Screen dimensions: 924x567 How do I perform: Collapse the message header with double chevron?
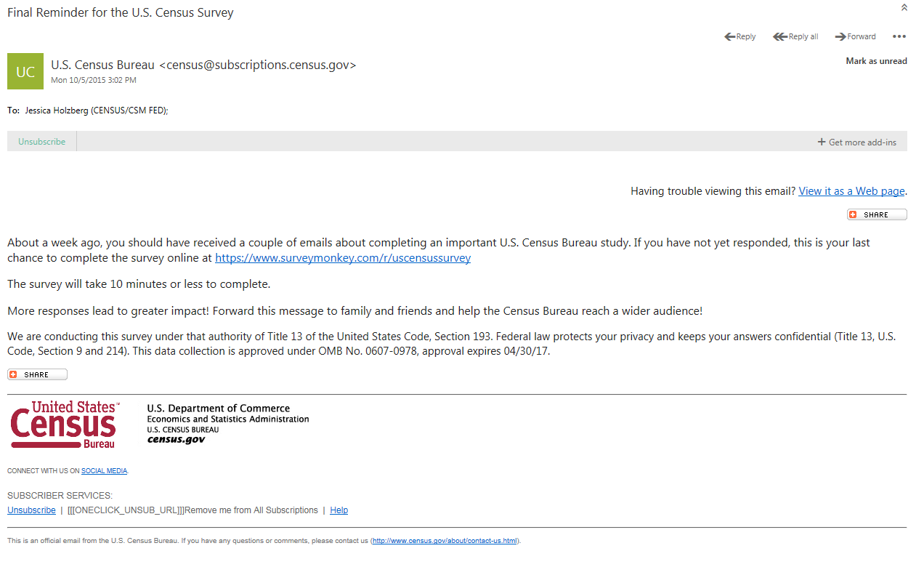[x=904, y=8]
